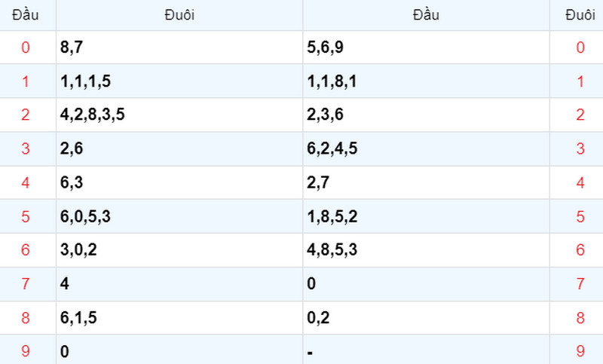Click the cell showing 1,1,1,5
This screenshot has height=364, width=603.
pos(179,81)
